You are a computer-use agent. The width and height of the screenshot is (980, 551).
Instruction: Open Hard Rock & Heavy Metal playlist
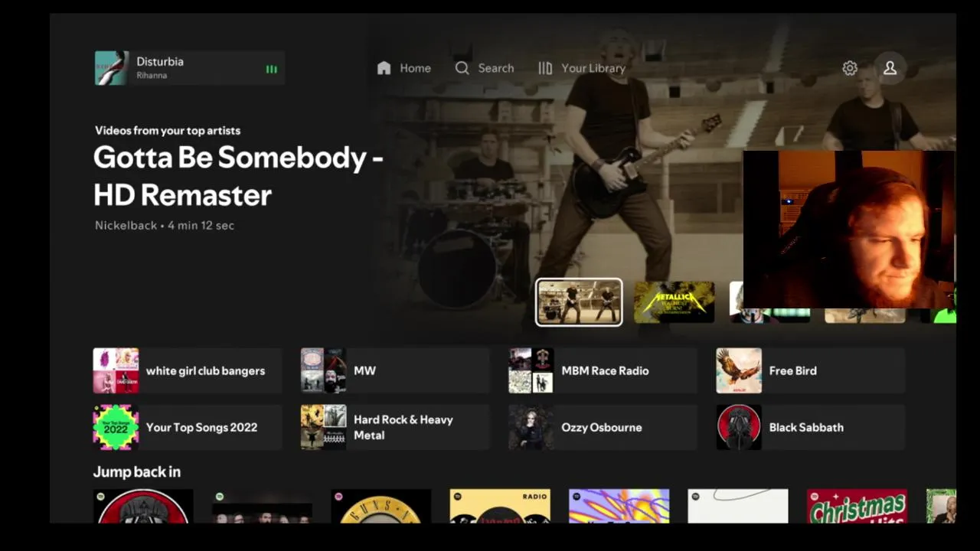pos(395,427)
